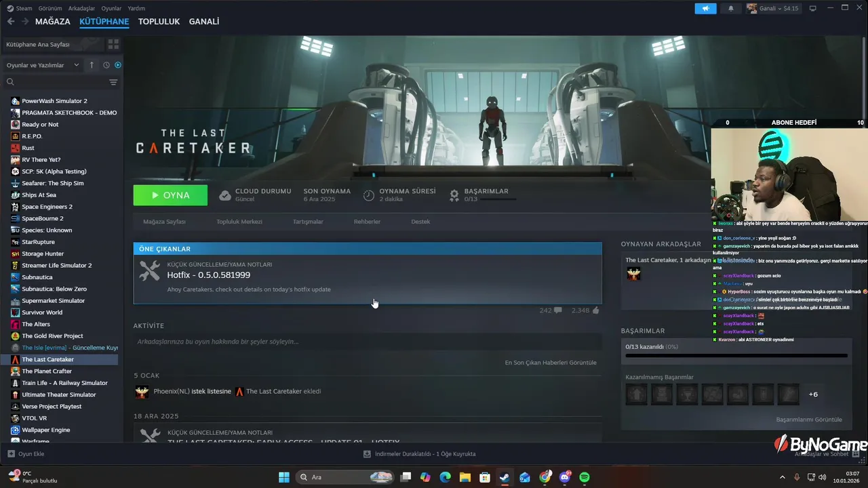This screenshot has width=868, height=488.
Task: Click the blue announcements megaphone icon
Action: pyautogui.click(x=705, y=8)
